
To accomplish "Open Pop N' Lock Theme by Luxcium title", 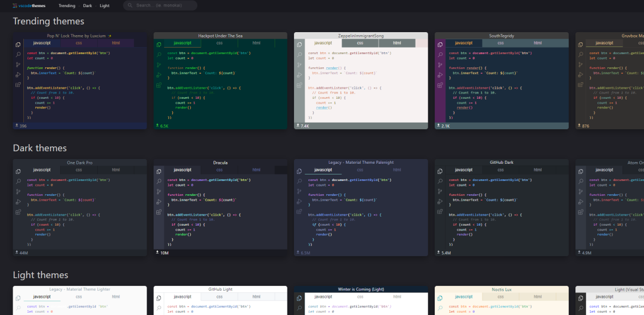I will [x=79, y=36].
